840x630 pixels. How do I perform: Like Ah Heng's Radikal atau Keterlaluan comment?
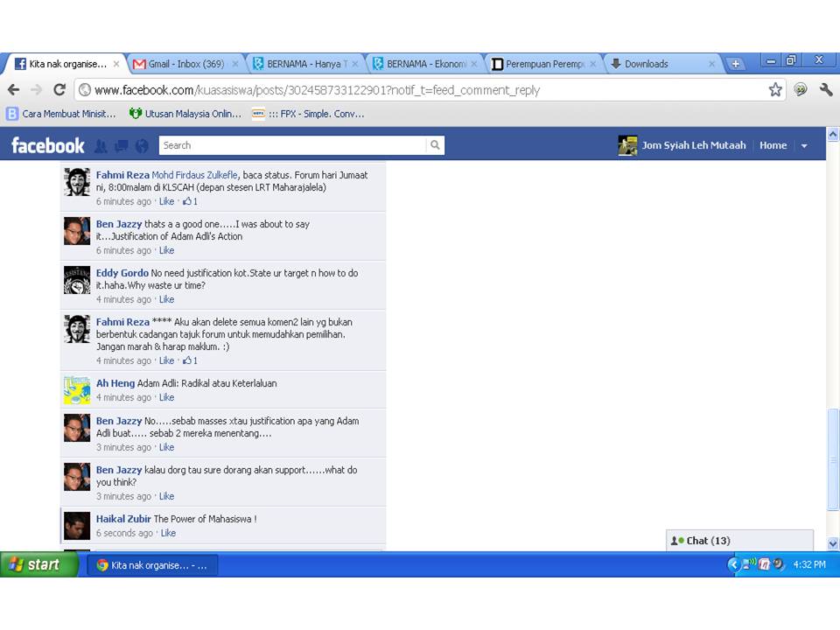[166, 397]
